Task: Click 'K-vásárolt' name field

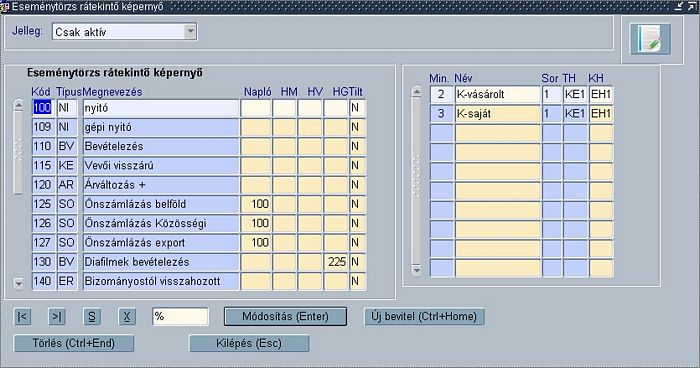Action: coord(497,94)
